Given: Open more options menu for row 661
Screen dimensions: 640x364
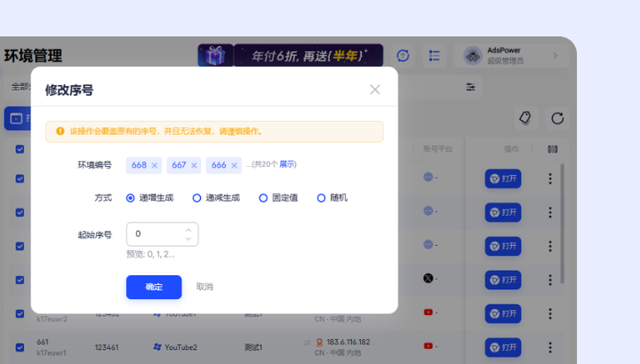Looking at the screenshot, I should click(550, 347).
